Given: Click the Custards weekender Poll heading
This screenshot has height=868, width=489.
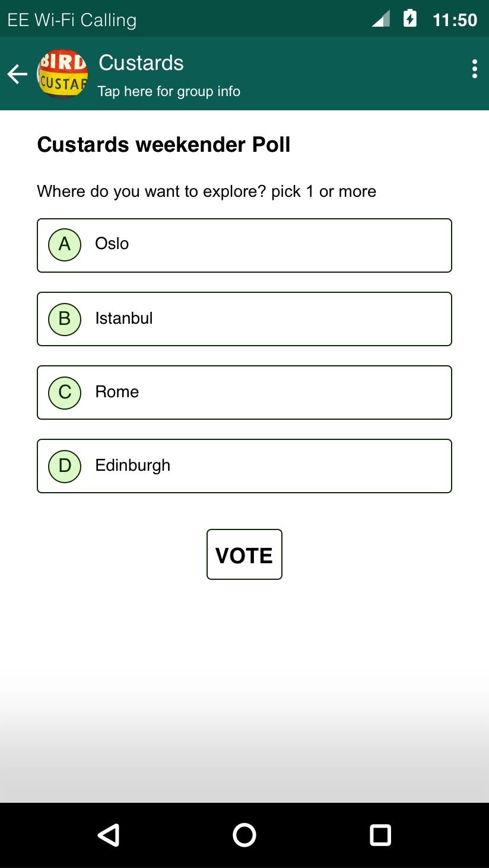Looking at the screenshot, I should pyautogui.click(x=163, y=144).
